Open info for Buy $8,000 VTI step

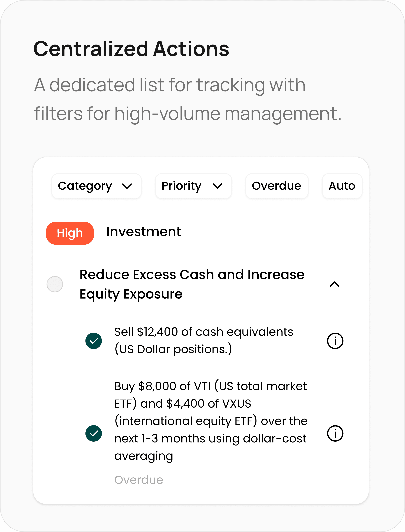coord(335,433)
